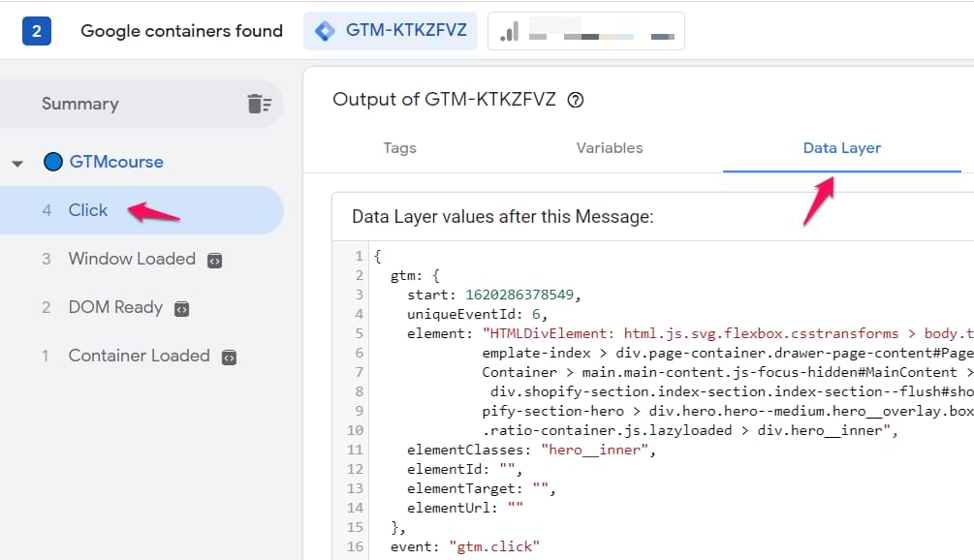Select the Analytics bar-chart container chip
Screen dimensions: 974x560
(586, 31)
